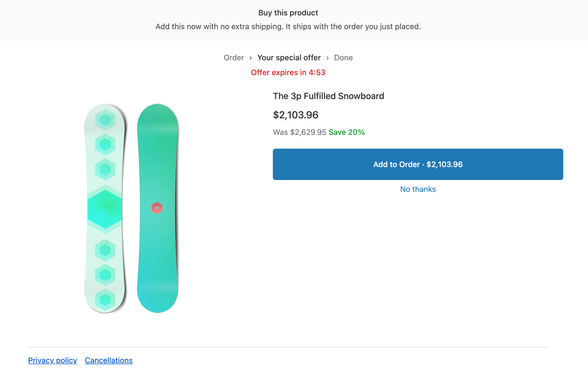Click the $2,103.96 product price

tap(296, 115)
